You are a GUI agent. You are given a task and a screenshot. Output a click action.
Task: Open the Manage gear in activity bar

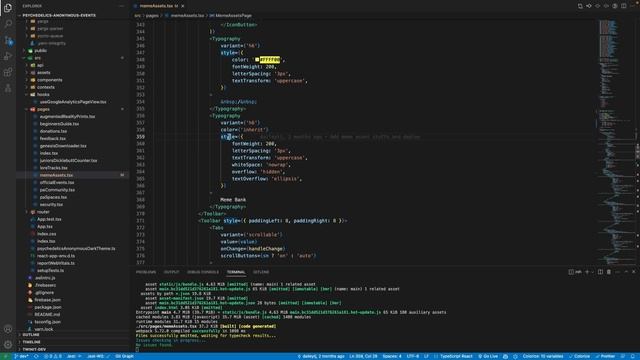click(x=8, y=345)
